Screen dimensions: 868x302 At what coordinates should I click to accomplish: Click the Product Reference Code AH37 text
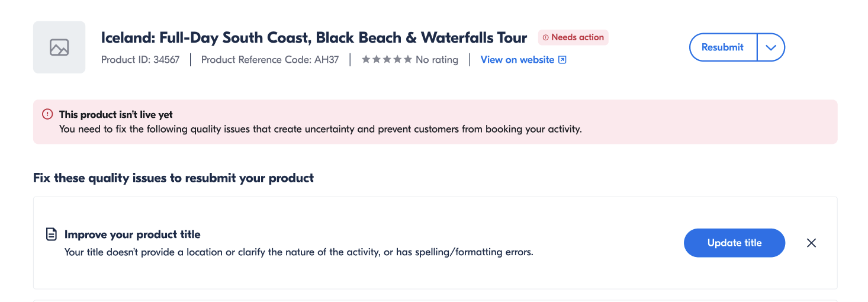(270, 60)
